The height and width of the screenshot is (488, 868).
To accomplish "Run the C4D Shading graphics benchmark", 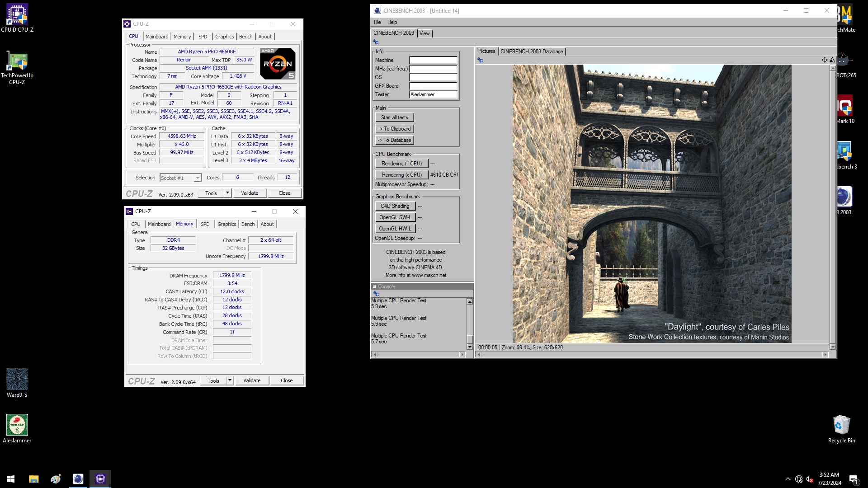I will click(395, 206).
